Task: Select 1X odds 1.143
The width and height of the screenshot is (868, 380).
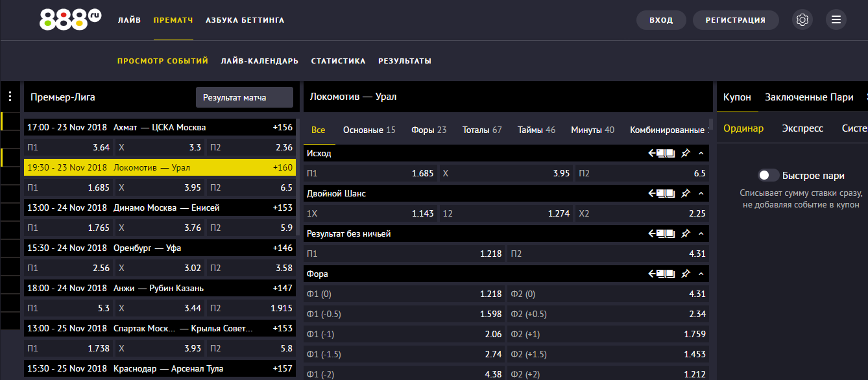Action: tap(370, 214)
